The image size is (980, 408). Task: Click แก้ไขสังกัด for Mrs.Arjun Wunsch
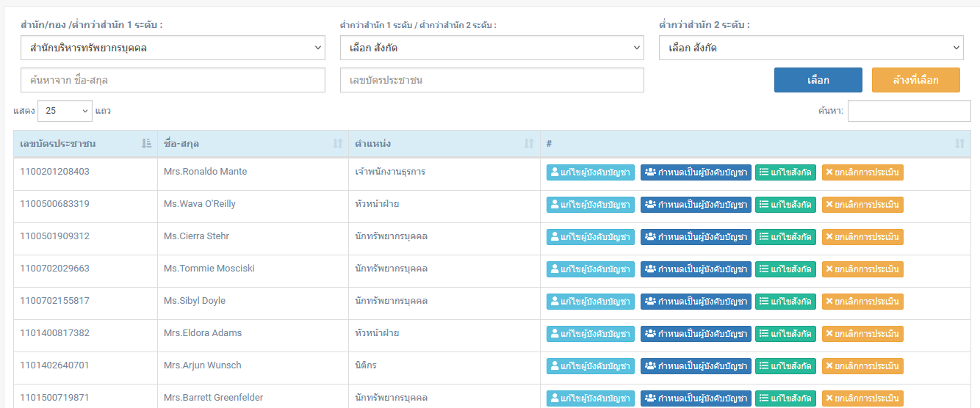785,366
